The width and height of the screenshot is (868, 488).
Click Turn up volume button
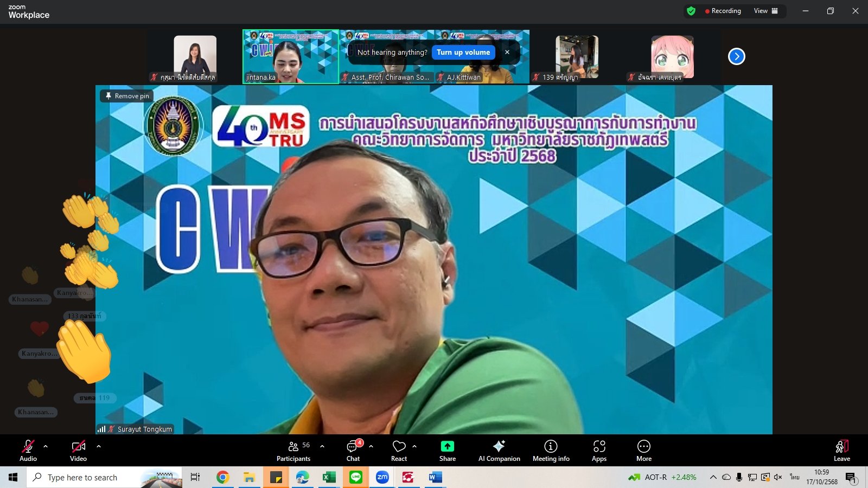coord(463,53)
